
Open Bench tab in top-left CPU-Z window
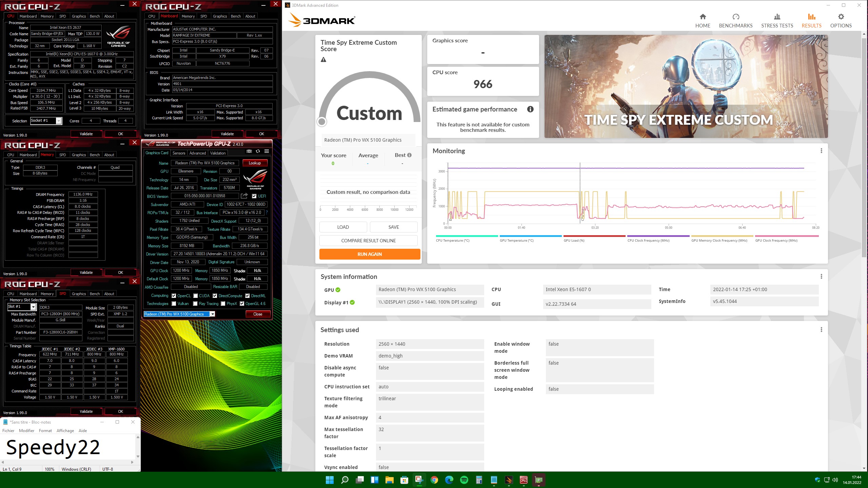95,16
